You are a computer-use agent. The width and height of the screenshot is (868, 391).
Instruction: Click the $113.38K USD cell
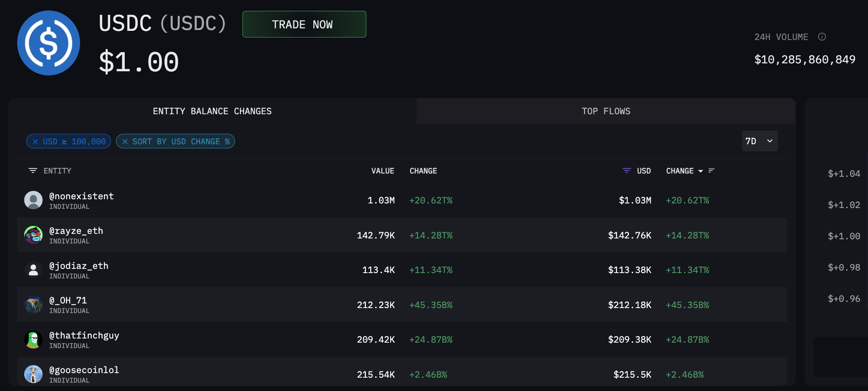tap(630, 270)
